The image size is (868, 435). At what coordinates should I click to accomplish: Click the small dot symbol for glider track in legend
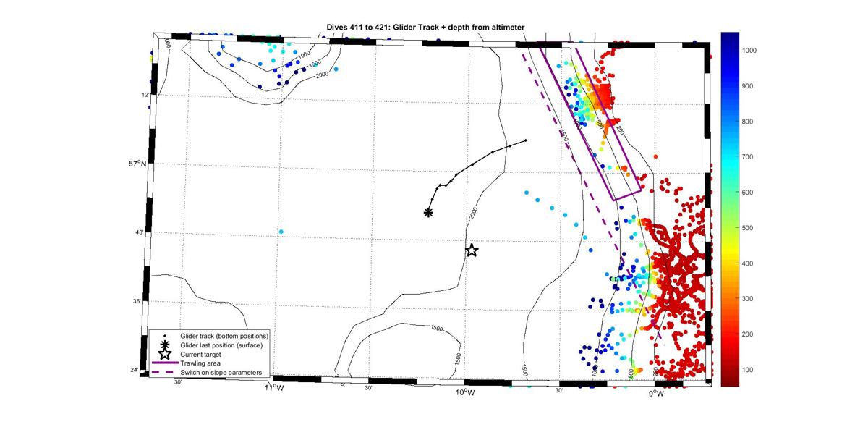(165, 337)
